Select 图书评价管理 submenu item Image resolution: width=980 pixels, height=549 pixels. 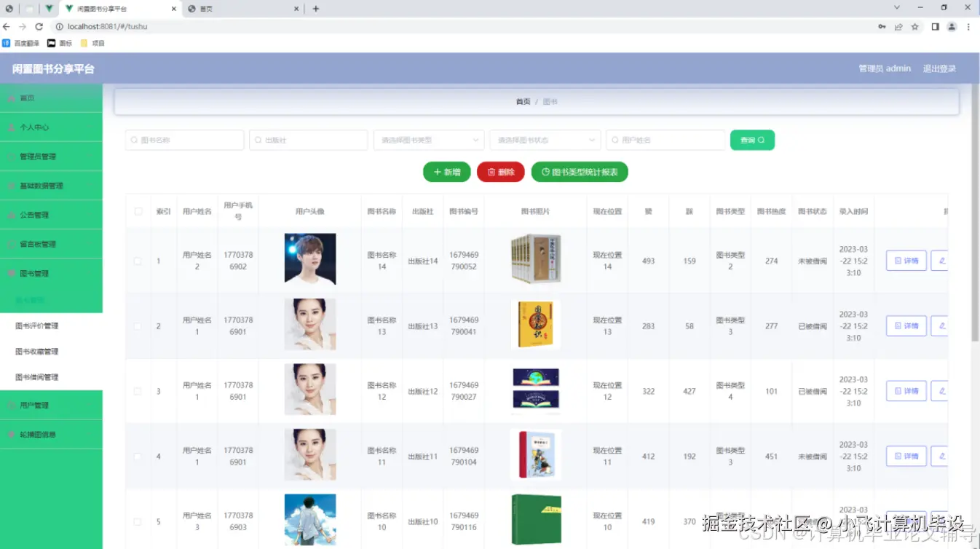[51, 326]
